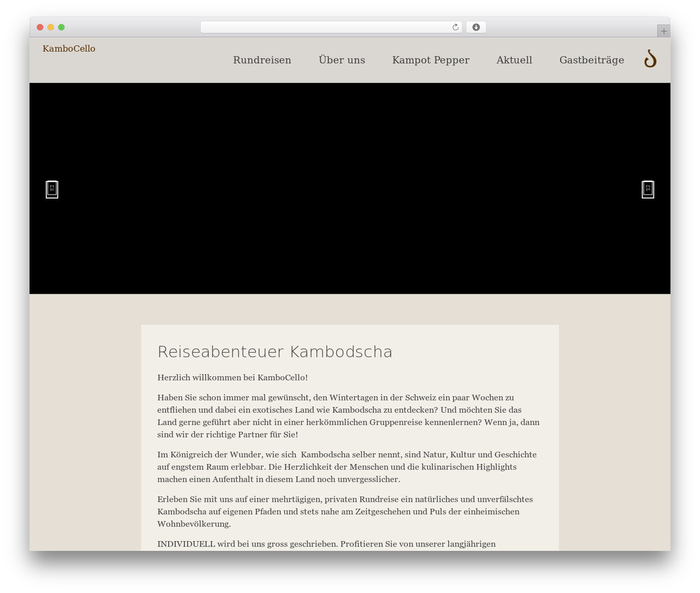Screen dimensions: 700x593
Task: Open a new tab with plus button
Action: [x=663, y=31]
